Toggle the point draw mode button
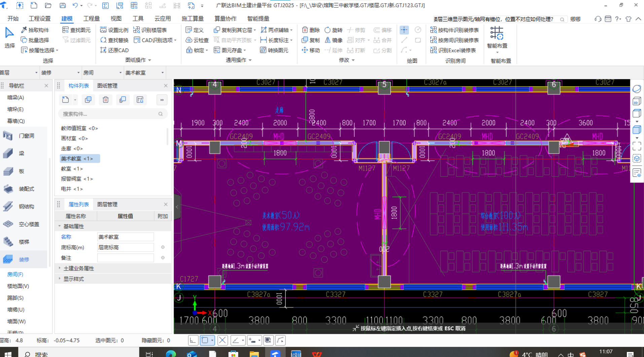This screenshot has height=357, width=644. pyautogui.click(x=404, y=30)
